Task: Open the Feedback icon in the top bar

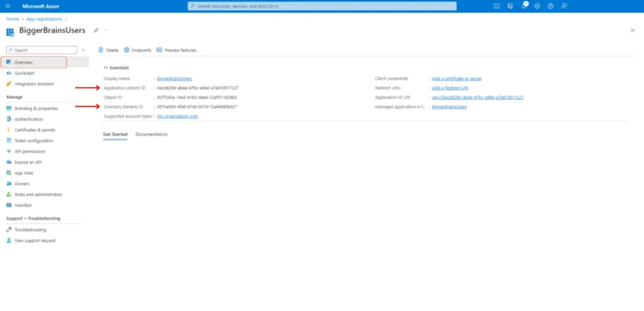Action: tap(564, 6)
